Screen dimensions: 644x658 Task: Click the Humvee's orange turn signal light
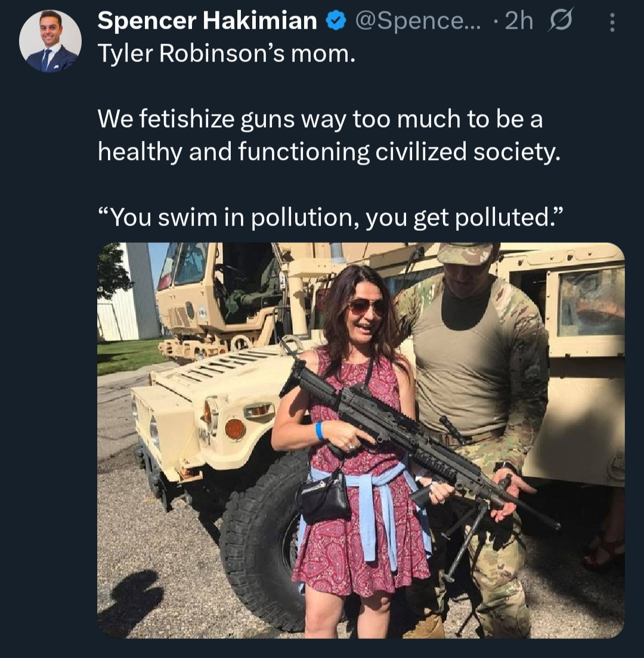click(x=234, y=428)
